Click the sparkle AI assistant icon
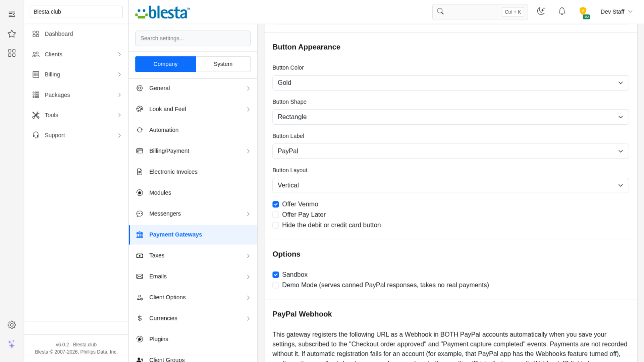644x362 pixels. point(12,344)
